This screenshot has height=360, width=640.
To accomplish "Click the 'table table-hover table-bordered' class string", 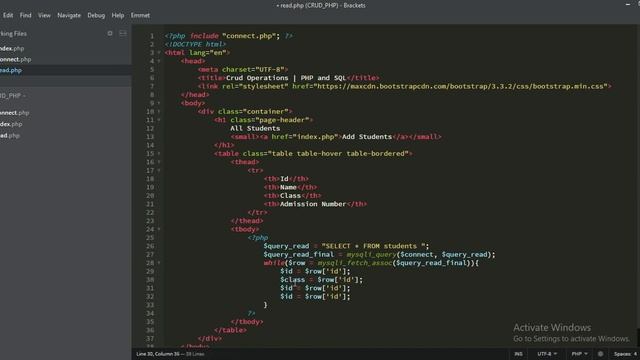I will coord(338,153).
